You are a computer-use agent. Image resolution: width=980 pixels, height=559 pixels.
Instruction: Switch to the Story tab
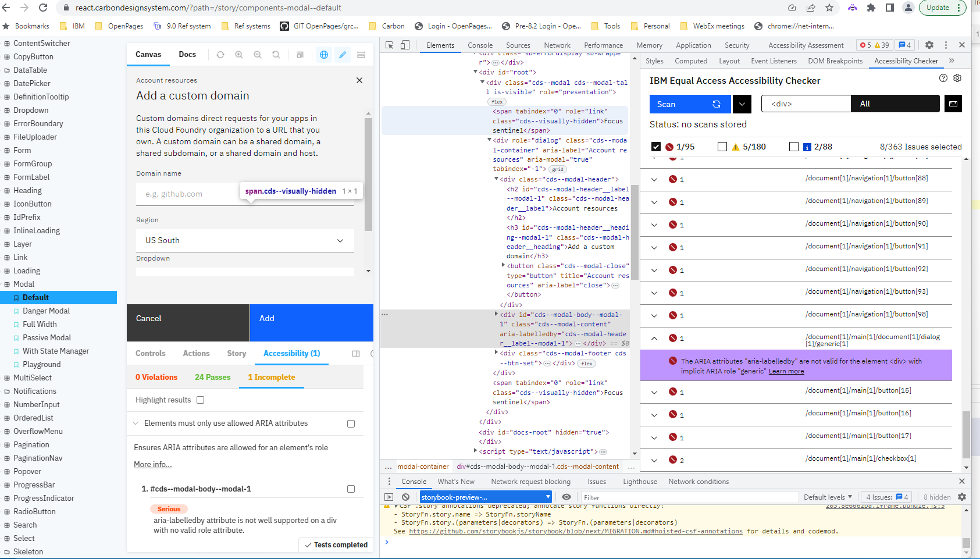pos(236,353)
